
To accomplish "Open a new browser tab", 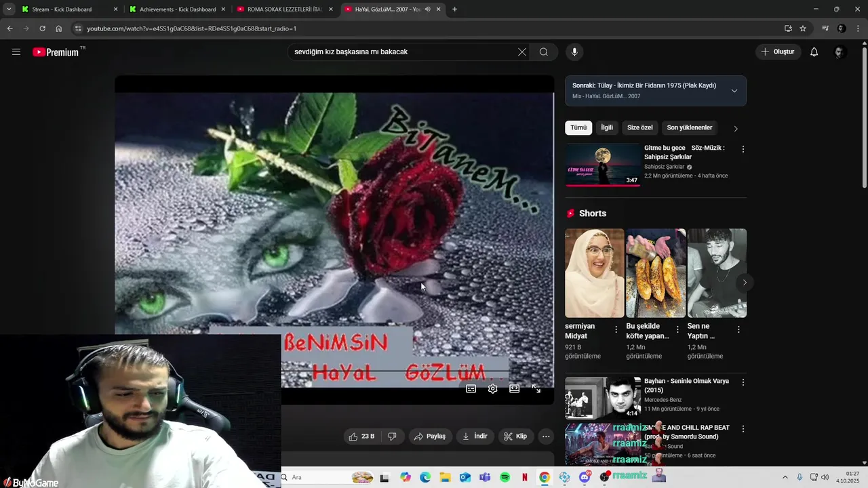I will point(454,9).
